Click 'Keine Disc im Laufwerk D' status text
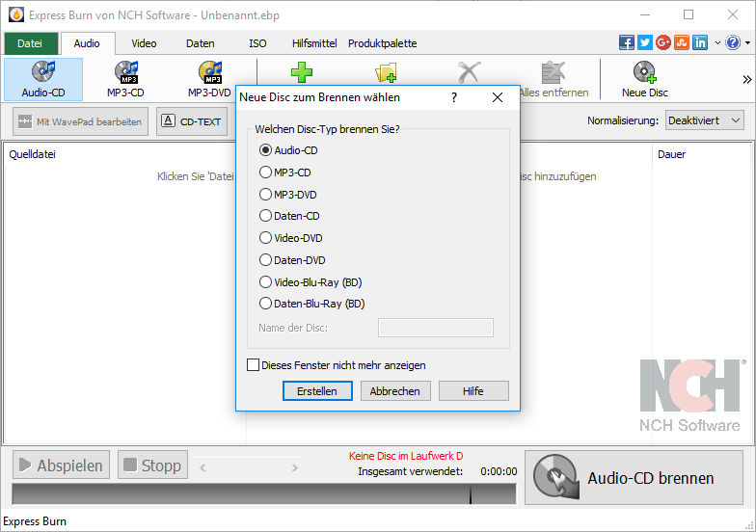 (x=406, y=456)
